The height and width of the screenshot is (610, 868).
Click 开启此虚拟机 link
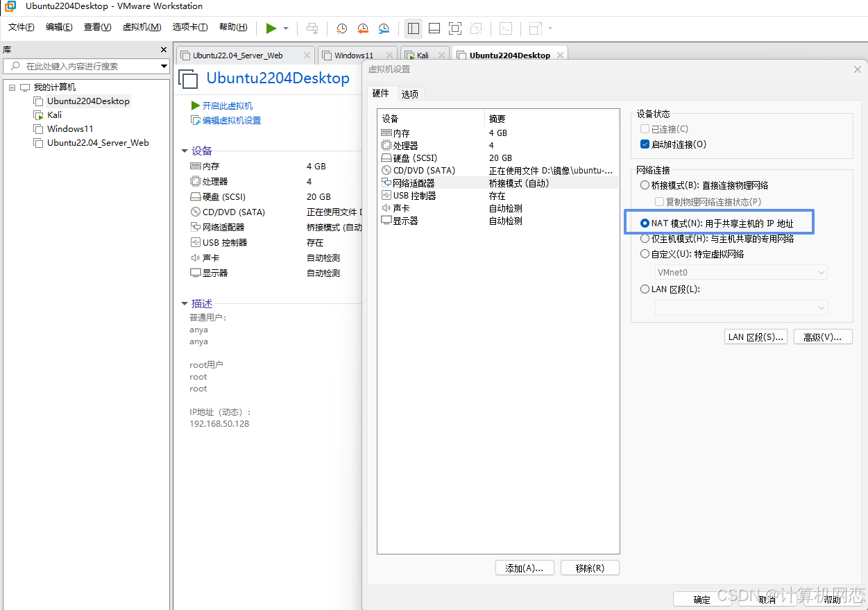[x=228, y=105]
